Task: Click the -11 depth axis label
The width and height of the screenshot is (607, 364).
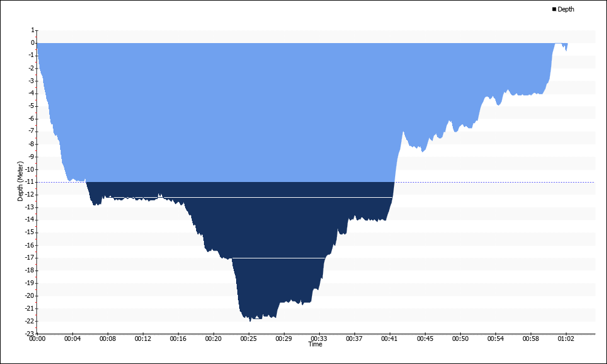Action: tap(30, 182)
